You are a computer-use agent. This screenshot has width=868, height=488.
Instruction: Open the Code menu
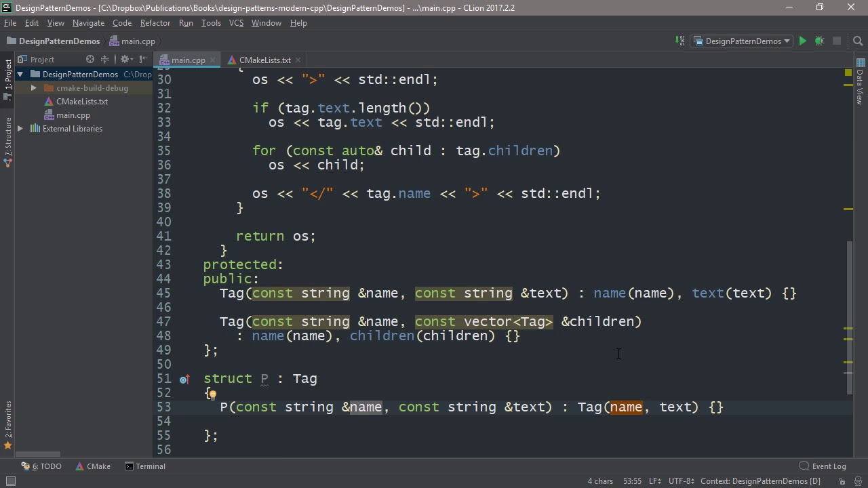122,23
